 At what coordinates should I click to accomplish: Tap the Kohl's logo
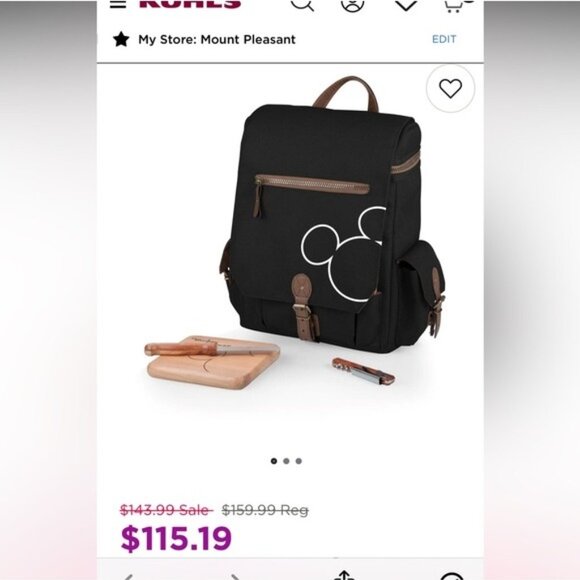[x=190, y=4]
